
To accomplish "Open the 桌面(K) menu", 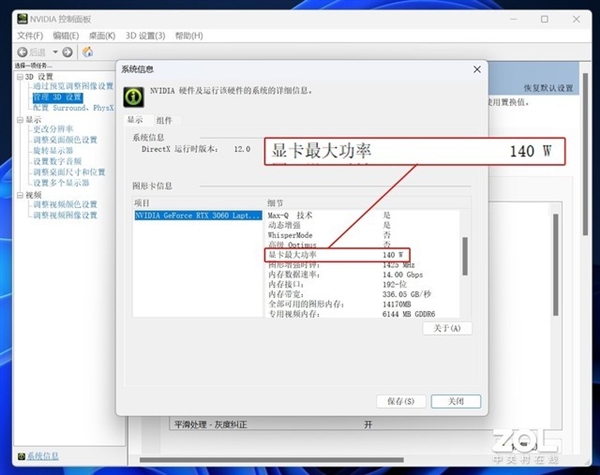I will click(x=102, y=36).
